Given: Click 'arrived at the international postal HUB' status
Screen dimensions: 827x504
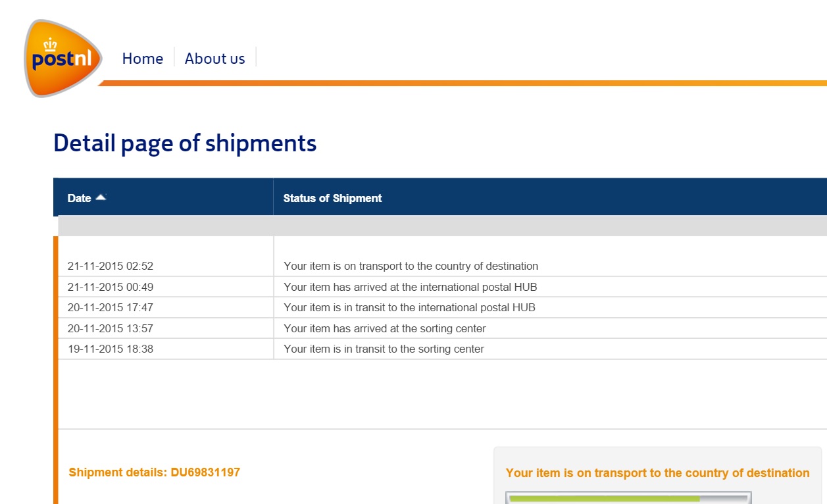Looking at the screenshot, I should [x=410, y=287].
